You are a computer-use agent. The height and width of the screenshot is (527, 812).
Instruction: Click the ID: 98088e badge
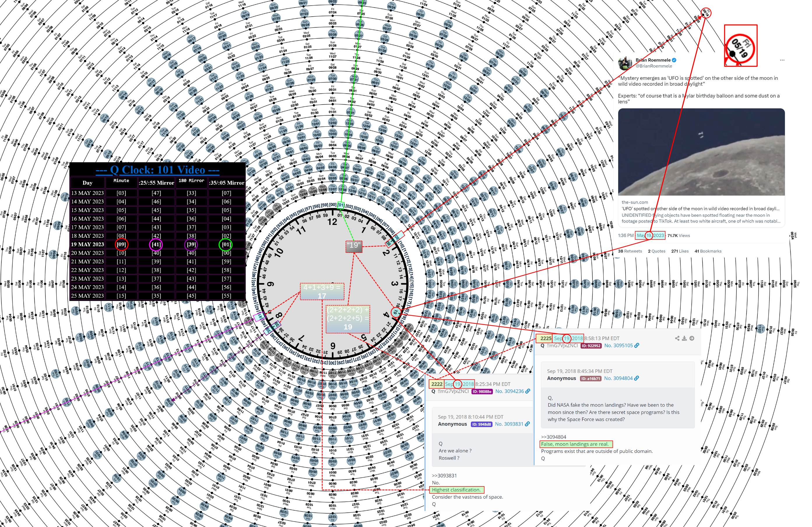coord(482,392)
